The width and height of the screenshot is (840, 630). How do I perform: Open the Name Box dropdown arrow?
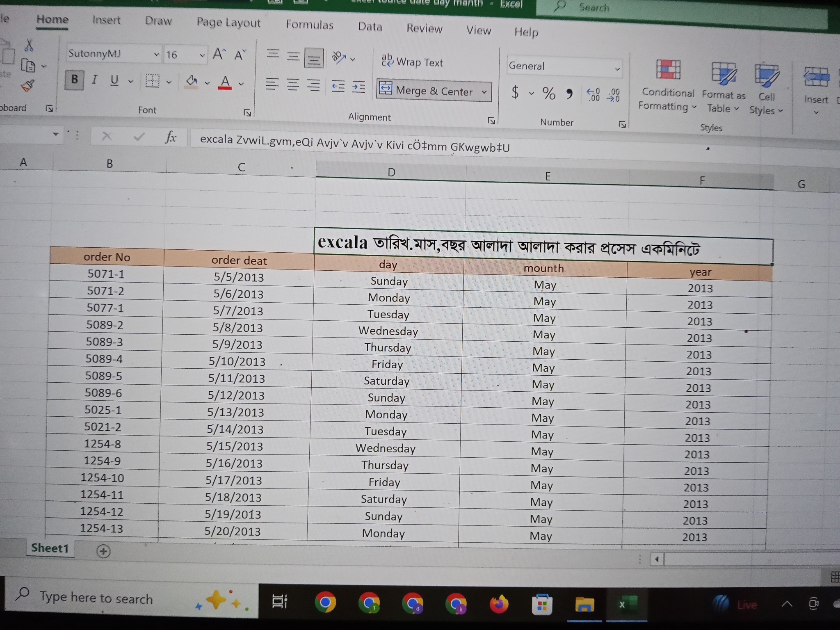point(56,134)
